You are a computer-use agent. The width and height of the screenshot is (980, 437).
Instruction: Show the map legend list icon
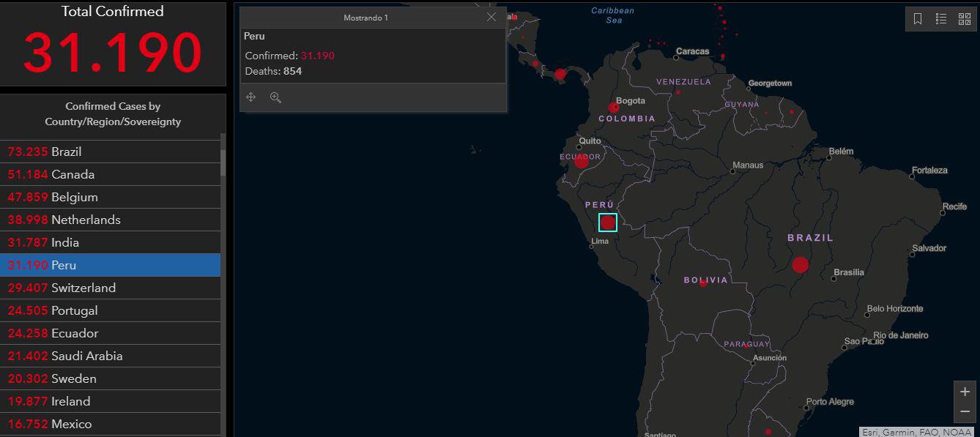941,20
